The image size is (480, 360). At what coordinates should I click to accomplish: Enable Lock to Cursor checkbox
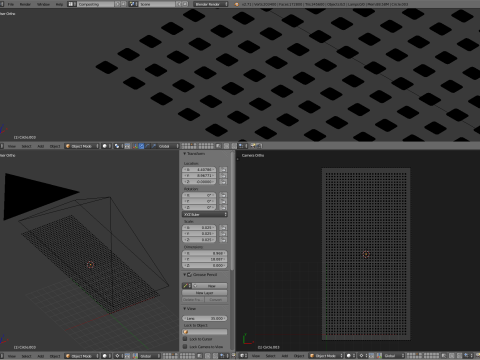click(x=185, y=339)
